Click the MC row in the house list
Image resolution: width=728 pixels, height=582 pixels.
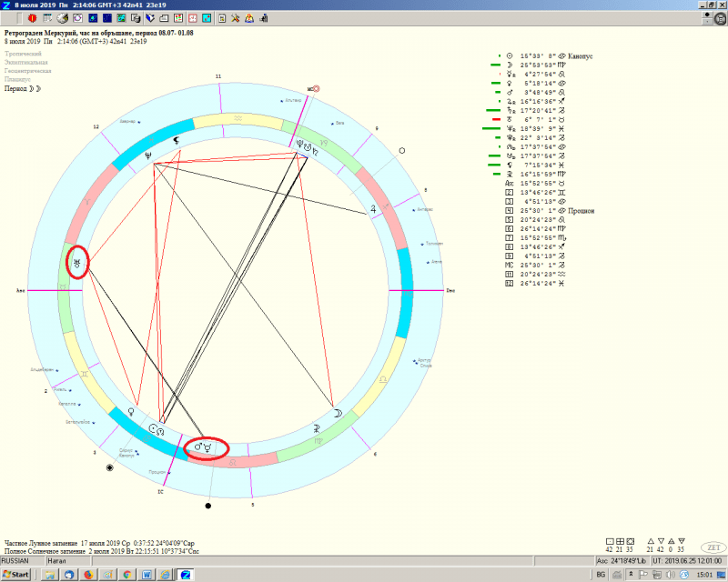pyautogui.click(x=537, y=265)
